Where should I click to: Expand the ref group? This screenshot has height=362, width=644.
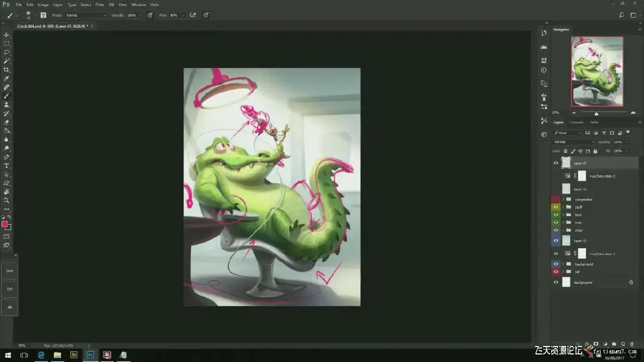click(563, 272)
